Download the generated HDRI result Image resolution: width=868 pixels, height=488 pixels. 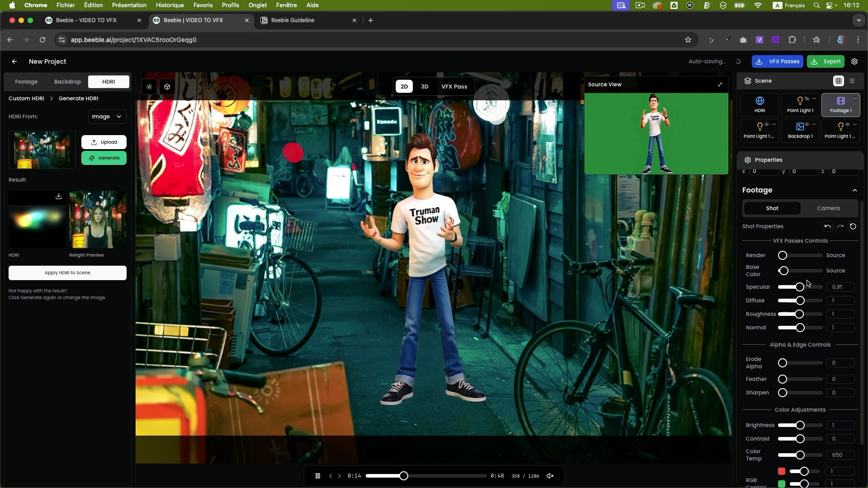[59, 196]
